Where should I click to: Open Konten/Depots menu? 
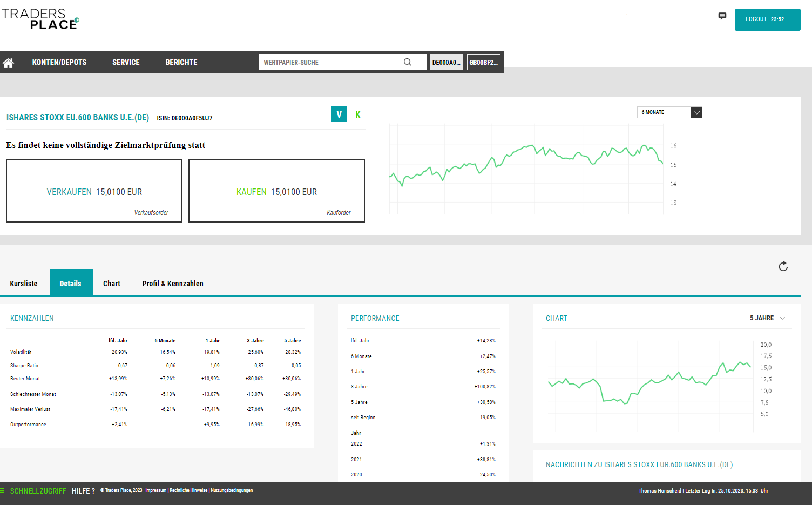[x=59, y=62]
